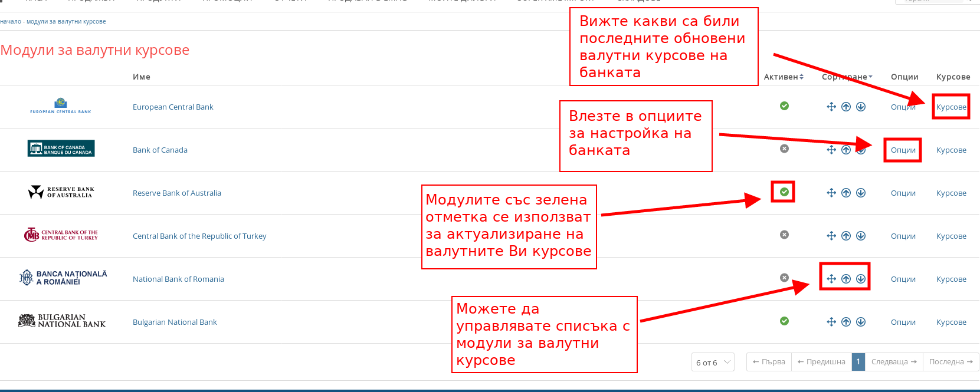
Task: Click move-up arrow for Bulgarian National Bank
Action: [x=846, y=322]
